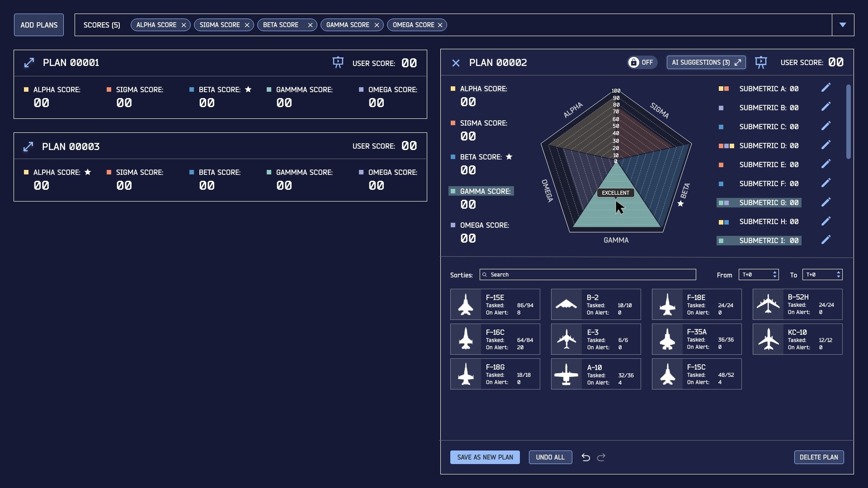Edit Submetric E with pencil icon
This screenshot has height=488, width=868.
pos(826,164)
